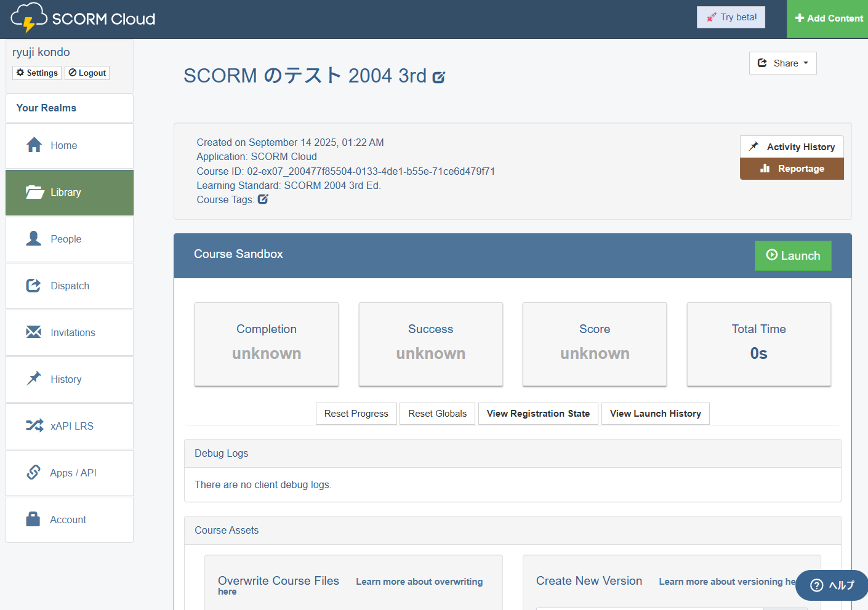Follow the Learn more about overwriting link
Screen dimensions: 868x610
coord(419,582)
